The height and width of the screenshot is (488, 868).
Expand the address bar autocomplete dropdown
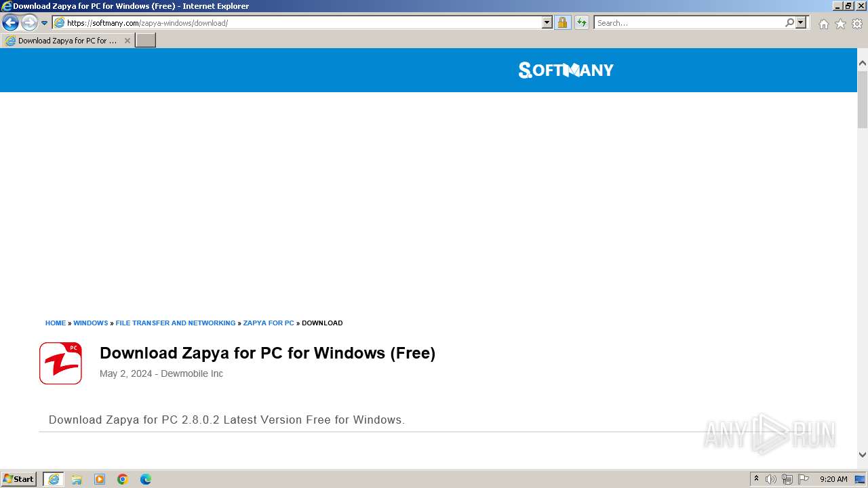click(x=547, y=22)
